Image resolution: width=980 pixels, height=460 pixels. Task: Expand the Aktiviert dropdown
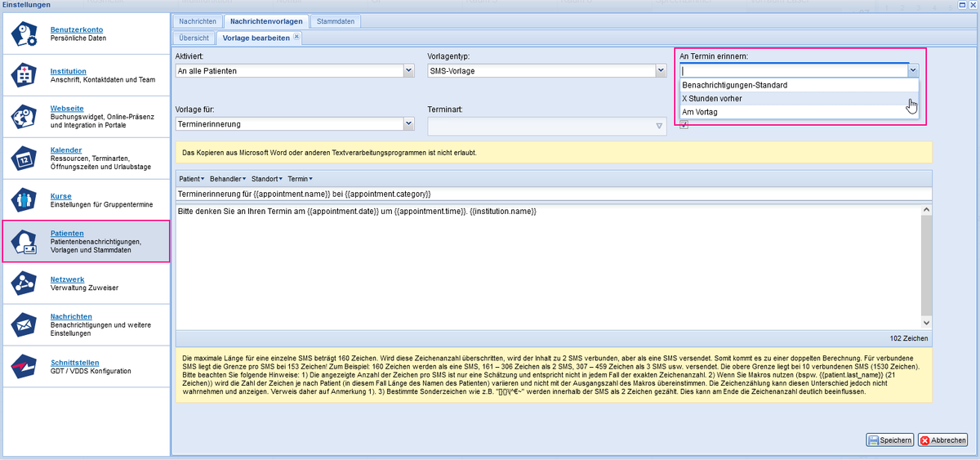[409, 71]
